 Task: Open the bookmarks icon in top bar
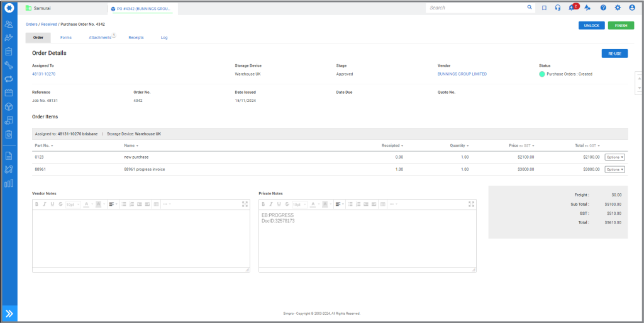click(x=544, y=8)
